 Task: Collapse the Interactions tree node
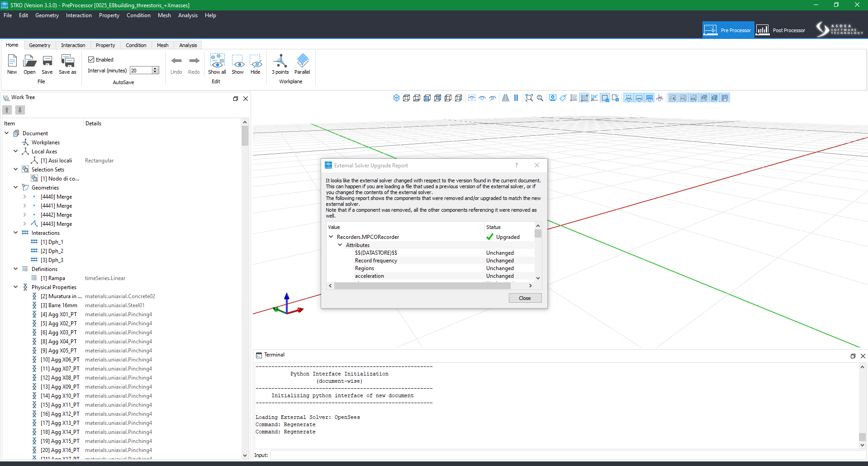tap(16, 233)
